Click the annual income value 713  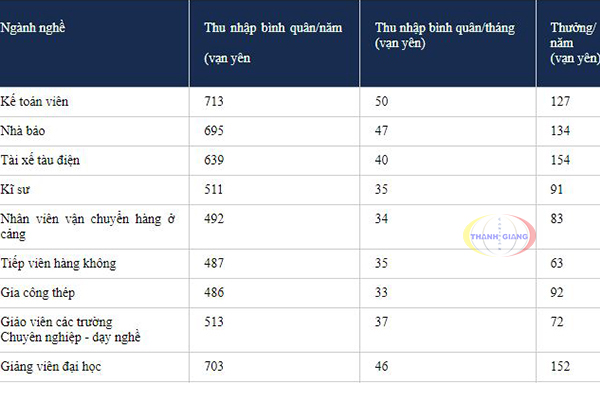tap(213, 101)
